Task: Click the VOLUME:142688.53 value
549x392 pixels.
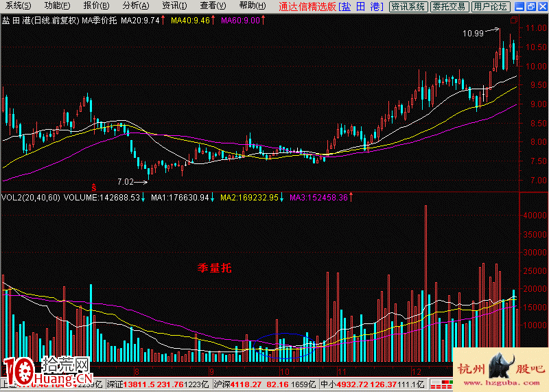Action: tap(102, 198)
